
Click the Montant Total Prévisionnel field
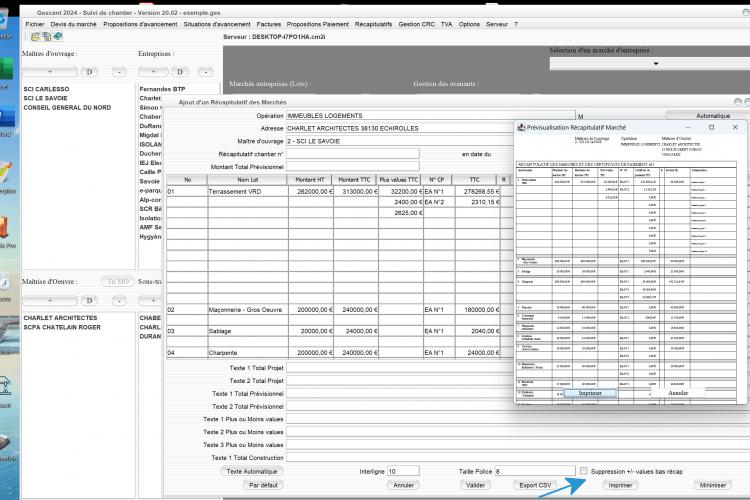[x=353, y=167]
